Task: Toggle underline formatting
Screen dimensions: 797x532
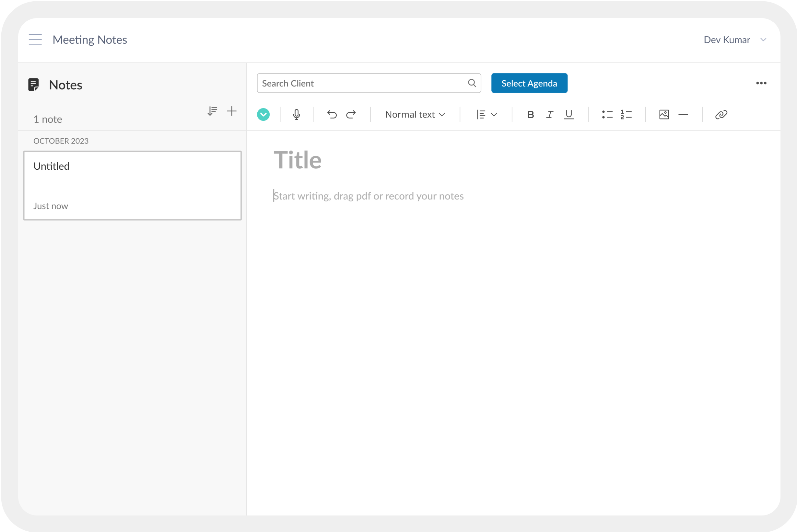Action: point(568,115)
